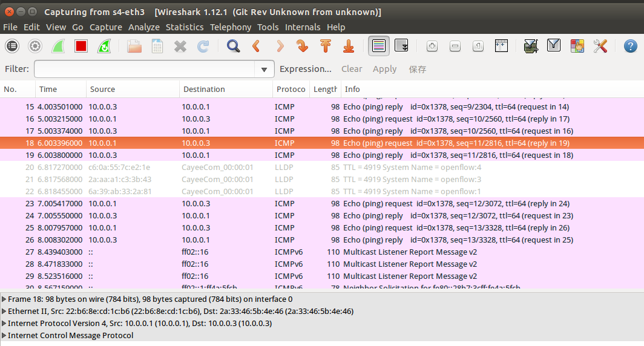
Task: Sort by the Time column header
Action: pos(61,89)
